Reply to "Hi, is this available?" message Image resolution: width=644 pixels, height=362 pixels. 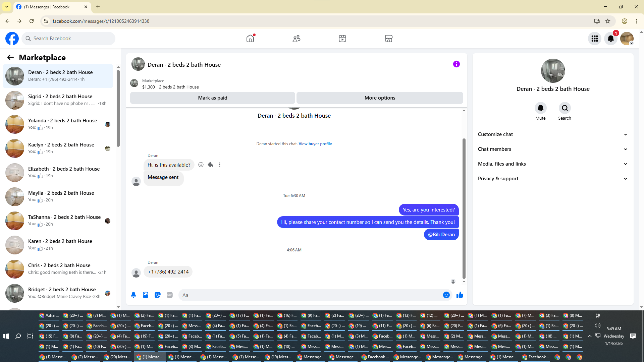pos(210,165)
